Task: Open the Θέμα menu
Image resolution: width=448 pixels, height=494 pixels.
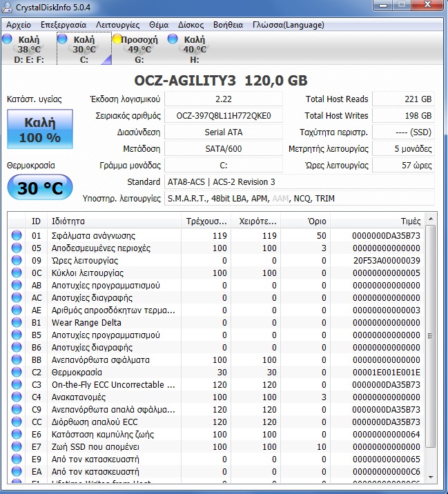Action: tap(159, 25)
